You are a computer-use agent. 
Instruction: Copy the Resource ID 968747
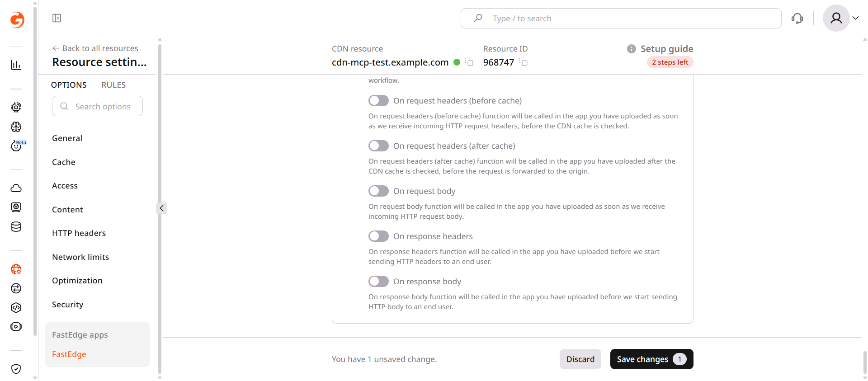524,62
